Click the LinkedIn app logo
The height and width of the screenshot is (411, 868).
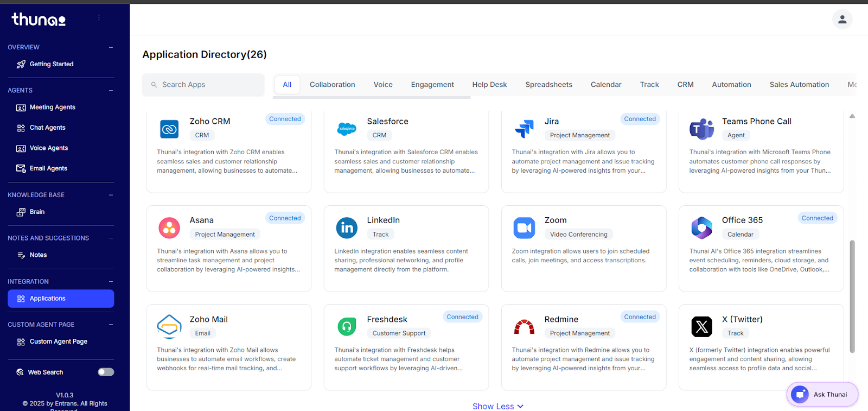(347, 228)
